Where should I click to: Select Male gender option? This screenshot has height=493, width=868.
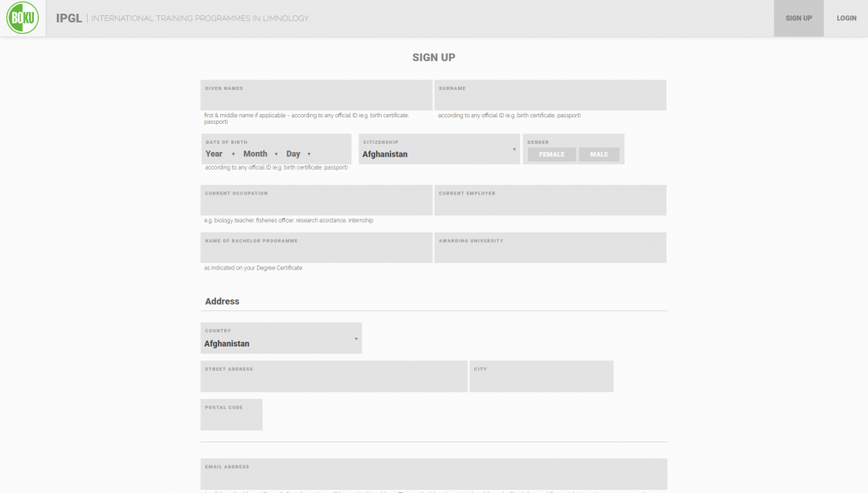tap(599, 154)
